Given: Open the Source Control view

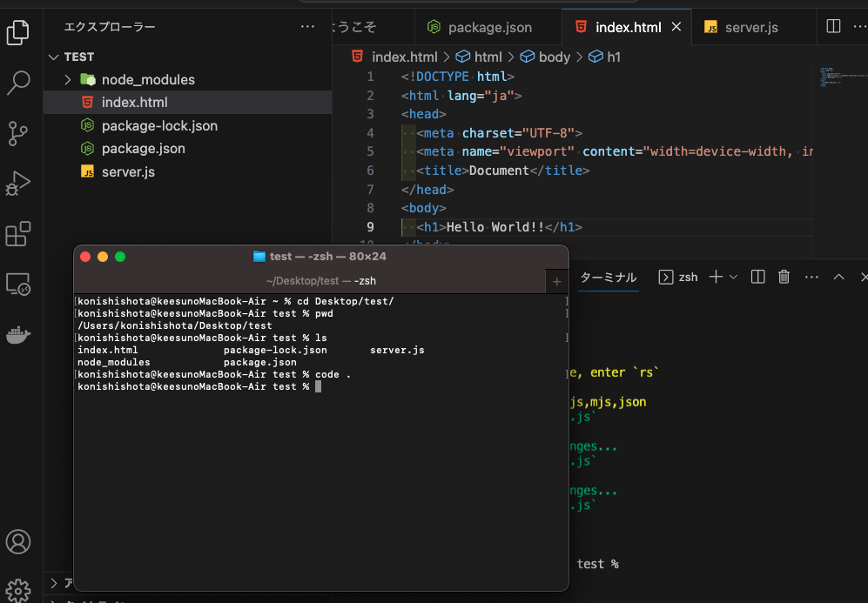Looking at the screenshot, I should click(17, 133).
